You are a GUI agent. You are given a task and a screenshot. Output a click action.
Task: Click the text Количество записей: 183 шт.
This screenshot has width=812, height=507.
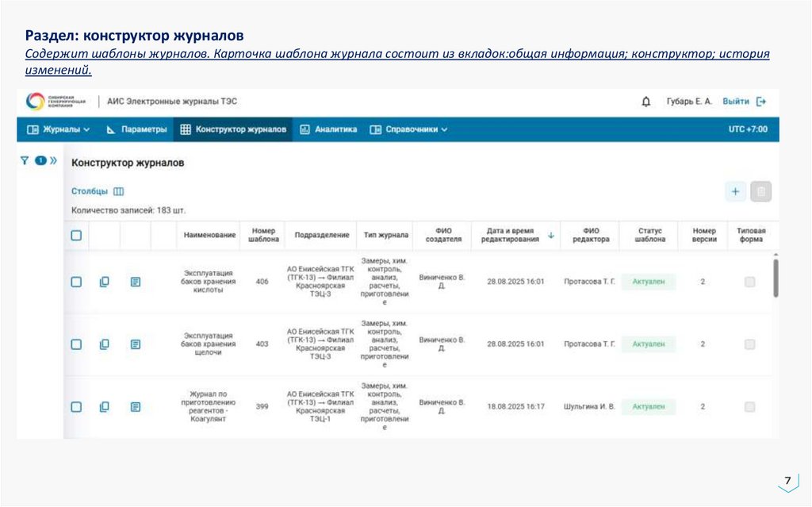pyautogui.click(x=128, y=210)
